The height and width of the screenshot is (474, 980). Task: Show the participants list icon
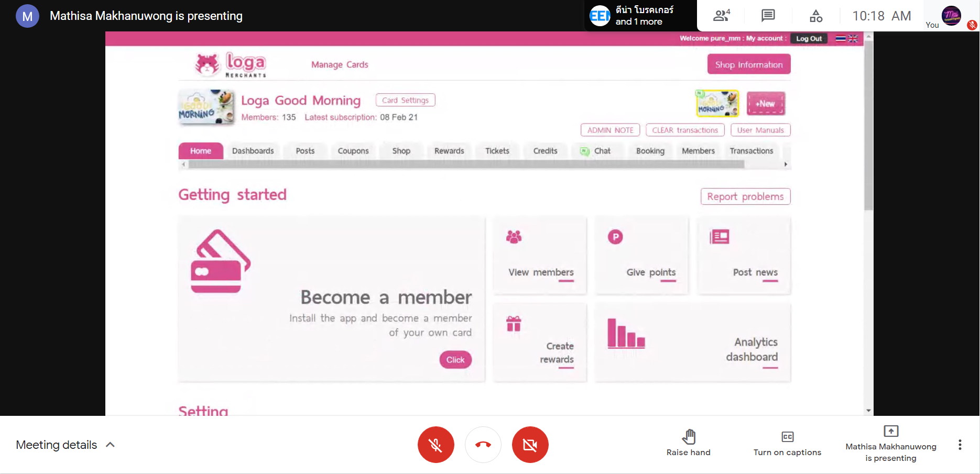(x=721, y=16)
